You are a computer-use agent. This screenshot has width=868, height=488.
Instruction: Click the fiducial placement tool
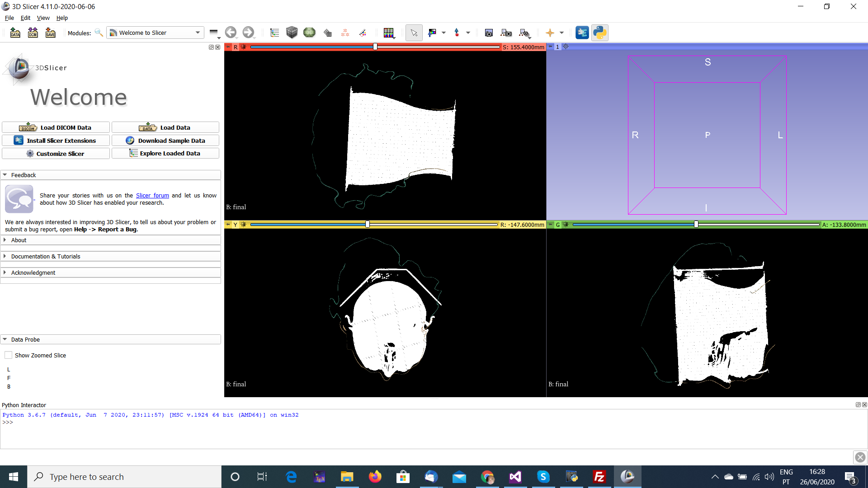[x=457, y=33]
